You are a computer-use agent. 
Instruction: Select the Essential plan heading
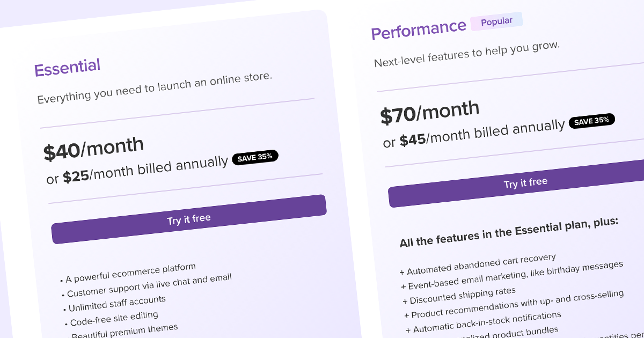67,68
